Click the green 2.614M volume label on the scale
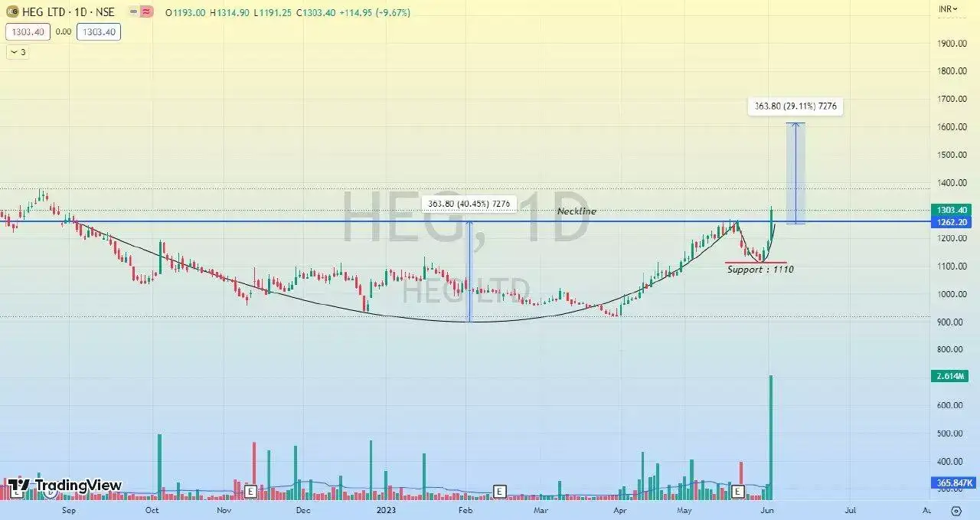 (x=950, y=377)
